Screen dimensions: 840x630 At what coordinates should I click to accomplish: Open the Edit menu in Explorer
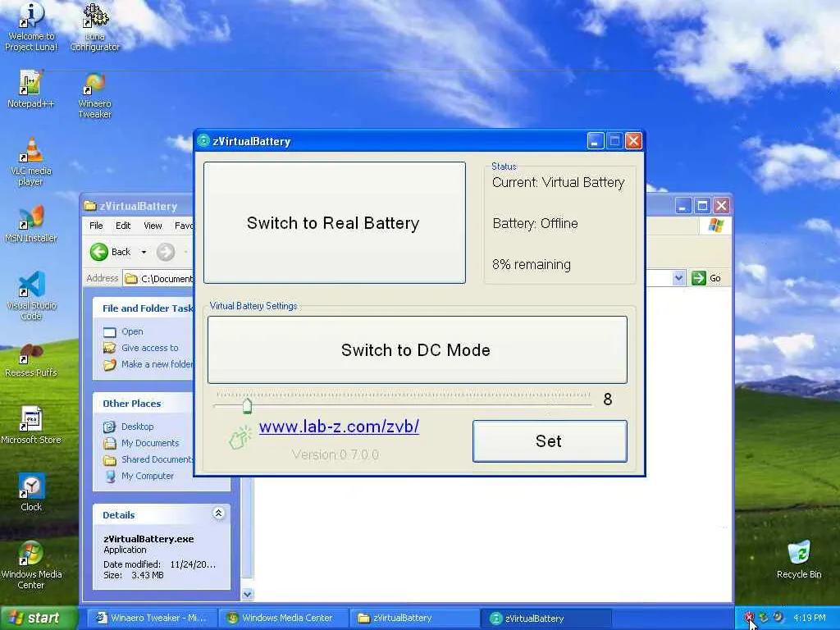click(x=123, y=226)
